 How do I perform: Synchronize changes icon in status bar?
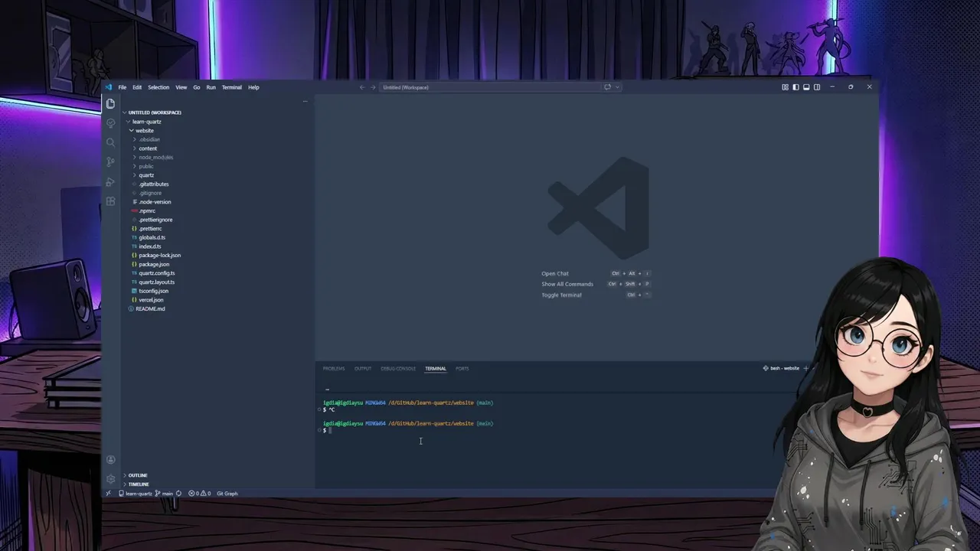178,494
